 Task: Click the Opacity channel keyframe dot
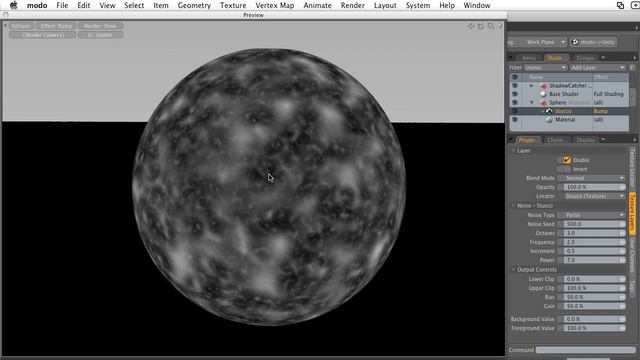tap(560, 187)
